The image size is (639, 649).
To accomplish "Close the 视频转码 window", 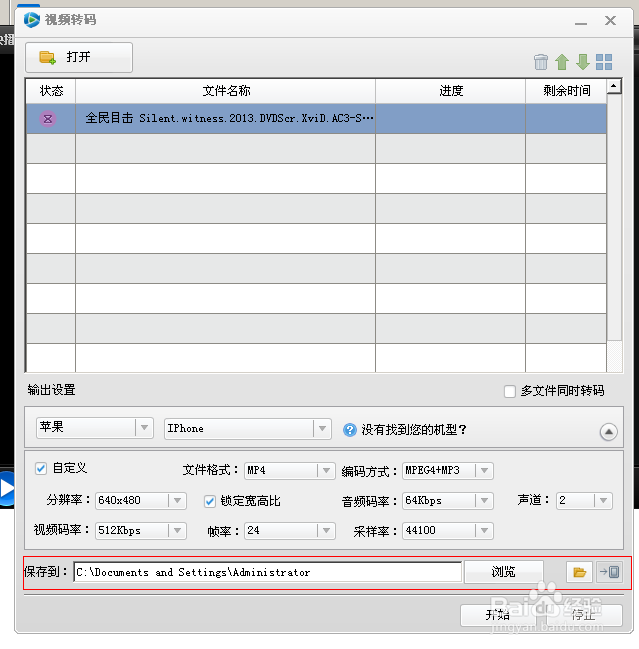I will (x=610, y=21).
